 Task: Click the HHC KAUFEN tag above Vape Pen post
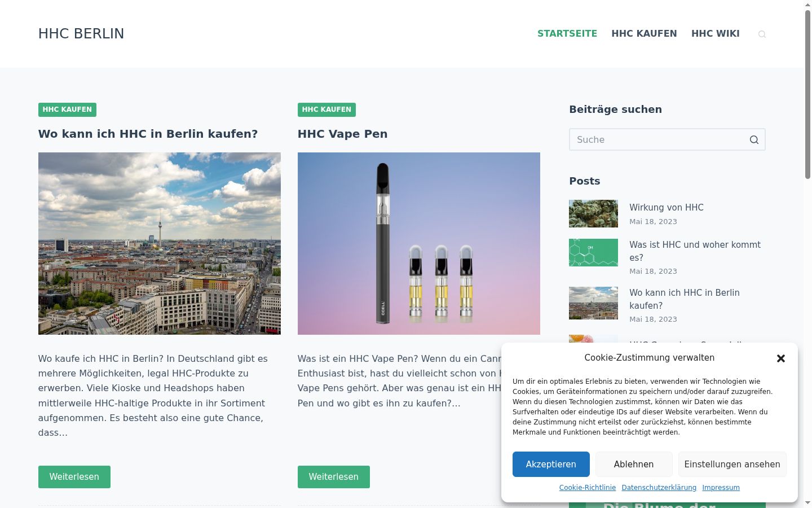coord(326,110)
